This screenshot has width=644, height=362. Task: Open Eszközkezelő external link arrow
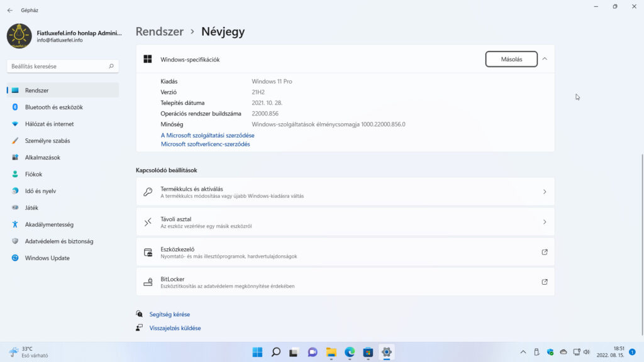(545, 252)
